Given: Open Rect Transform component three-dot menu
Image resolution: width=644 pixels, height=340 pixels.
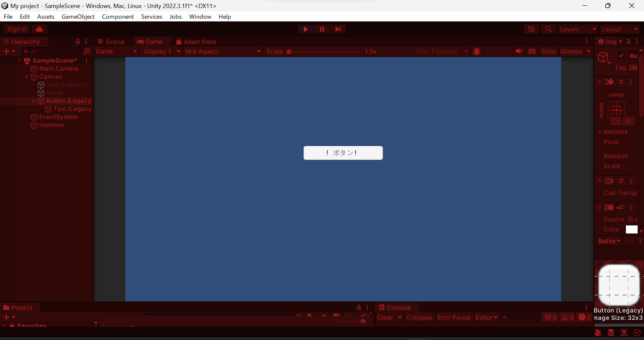Looking at the screenshot, I should [x=631, y=82].
